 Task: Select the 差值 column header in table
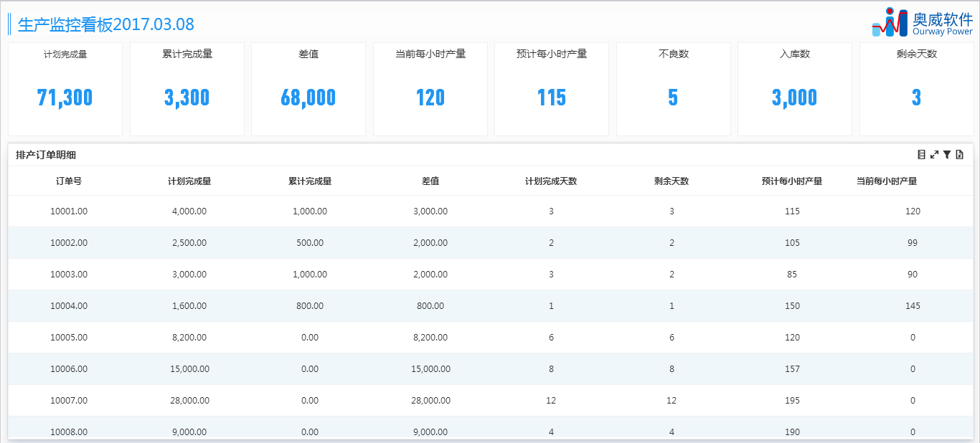(430, 181)
